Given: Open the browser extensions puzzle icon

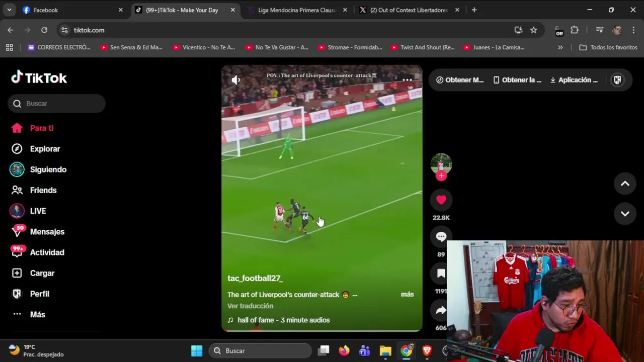Looking at the screenshot, I should click(575, 30).
